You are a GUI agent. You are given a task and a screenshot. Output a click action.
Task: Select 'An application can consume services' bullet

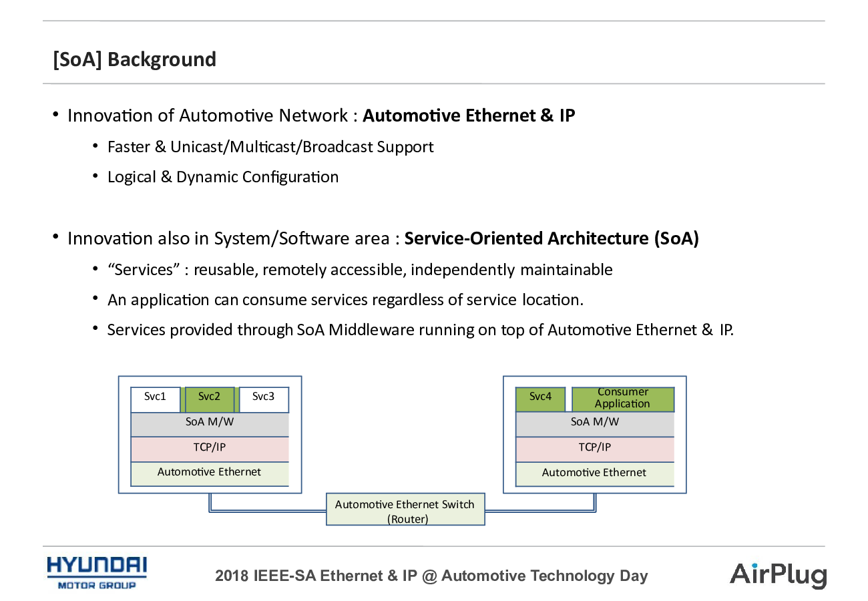coord(345,300)
